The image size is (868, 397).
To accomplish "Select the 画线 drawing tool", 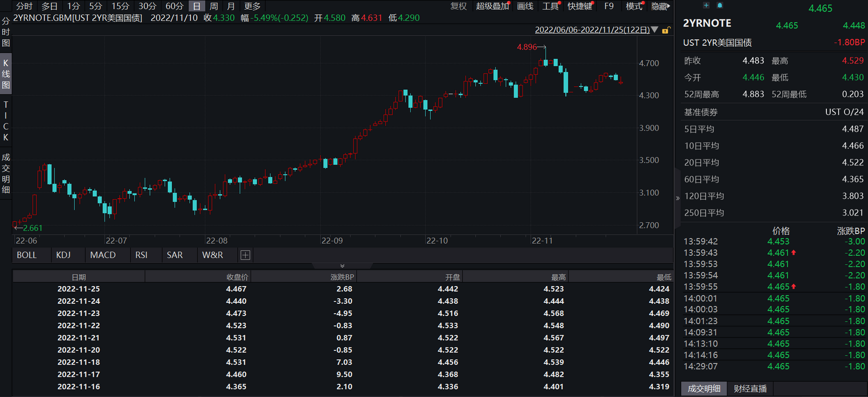I will click(x=525, y=6).
